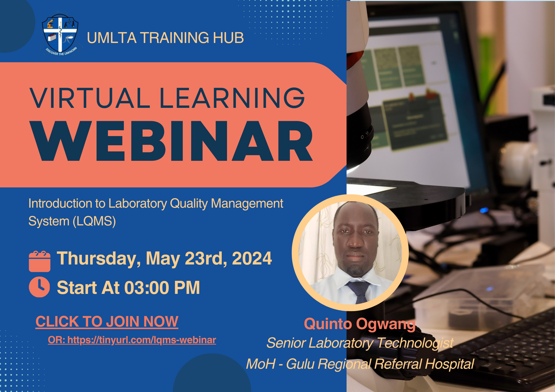Click the speaker name Quinto Ogwang
The height and width of the screenshot is (392, 555).
click(360, 324)
